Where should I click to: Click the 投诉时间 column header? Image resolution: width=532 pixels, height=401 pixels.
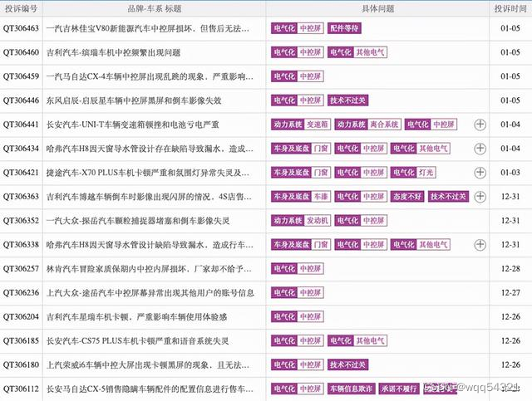coord(510,8)
